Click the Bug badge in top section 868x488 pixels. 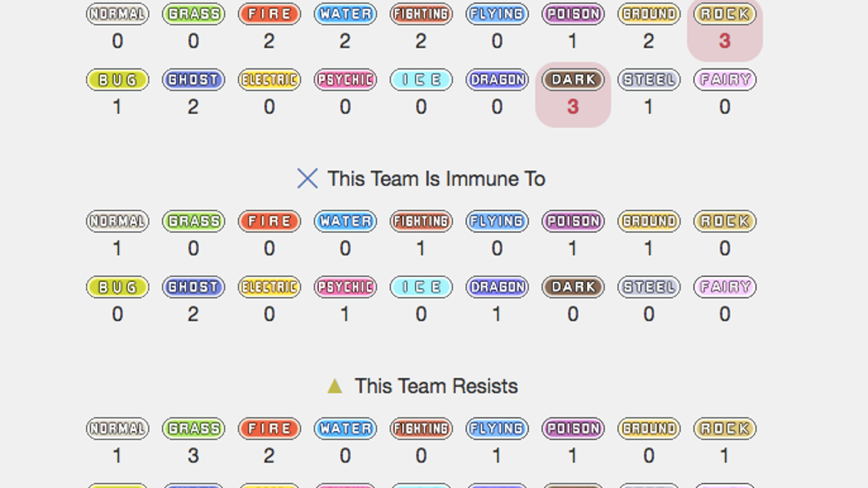tap(117, 80)
